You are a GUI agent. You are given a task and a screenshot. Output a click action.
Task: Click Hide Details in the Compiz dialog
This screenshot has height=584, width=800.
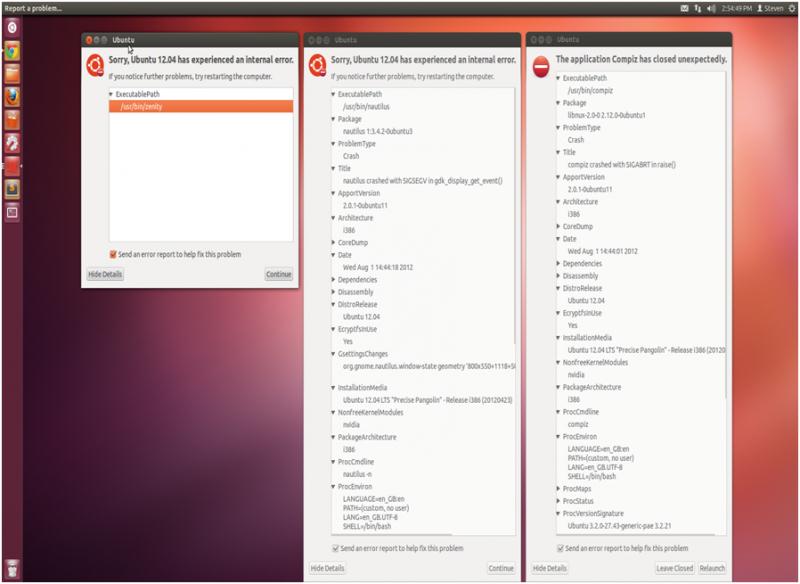549,568
